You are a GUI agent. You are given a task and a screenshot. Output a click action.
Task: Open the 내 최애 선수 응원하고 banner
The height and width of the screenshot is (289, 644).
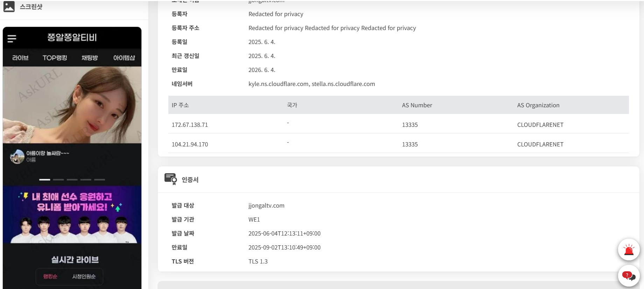click(72, 214)
